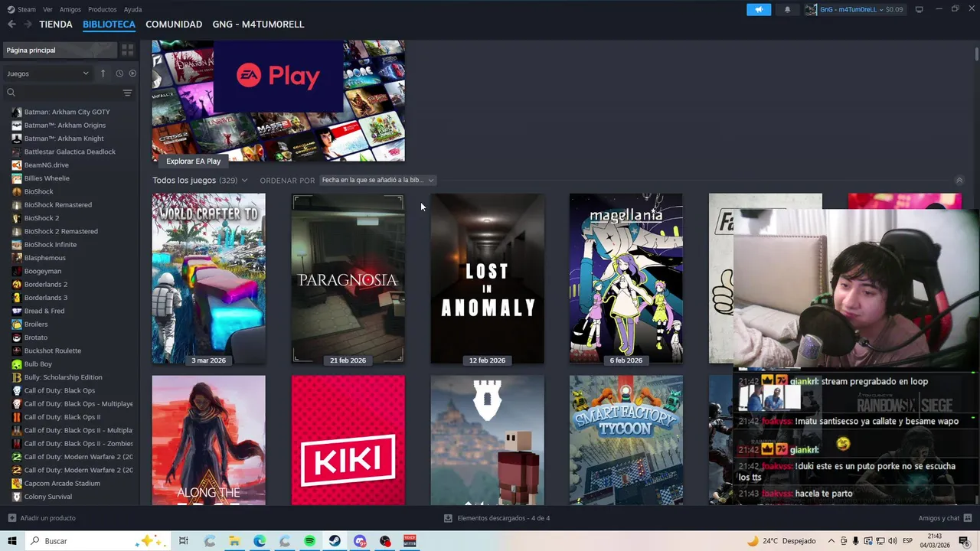Expand the 'Todos los juegos (329)' chevron
This screenshot has height=551, width=980.
[x=244, y=181]
